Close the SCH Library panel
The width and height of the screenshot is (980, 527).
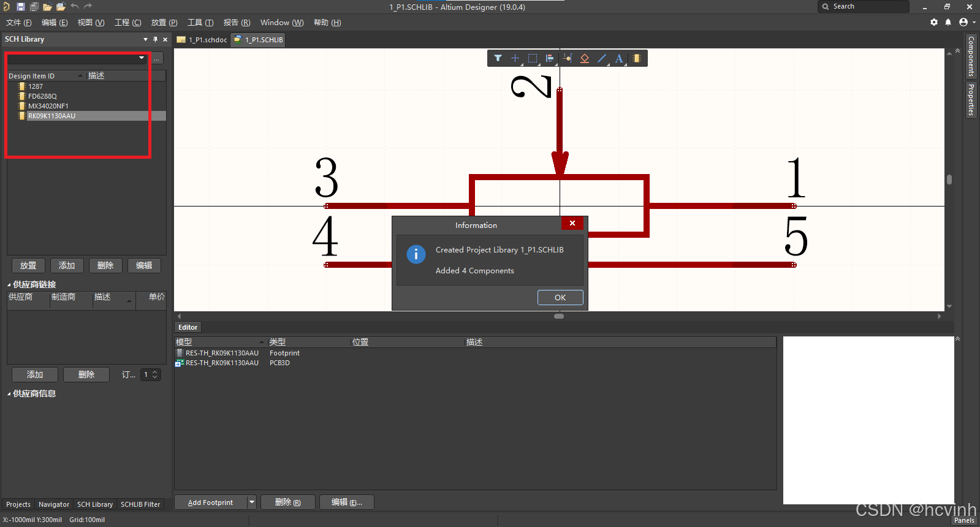tap(165, 39)
